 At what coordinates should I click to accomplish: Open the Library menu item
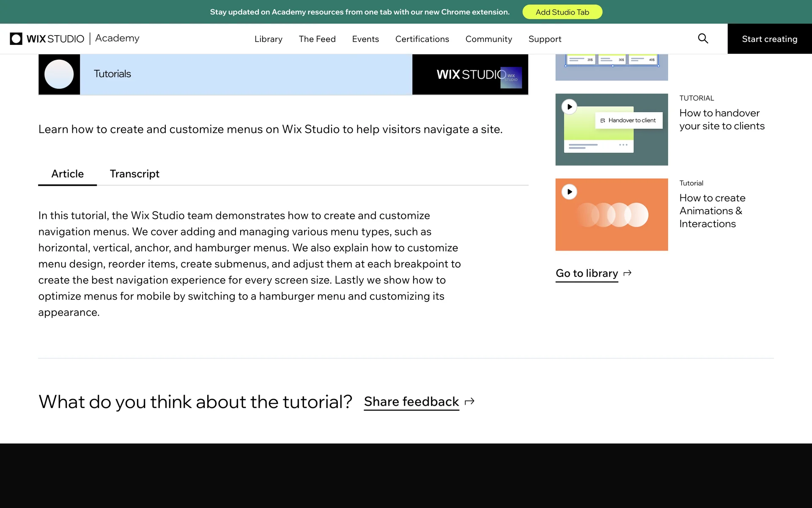tap(268, 39)
